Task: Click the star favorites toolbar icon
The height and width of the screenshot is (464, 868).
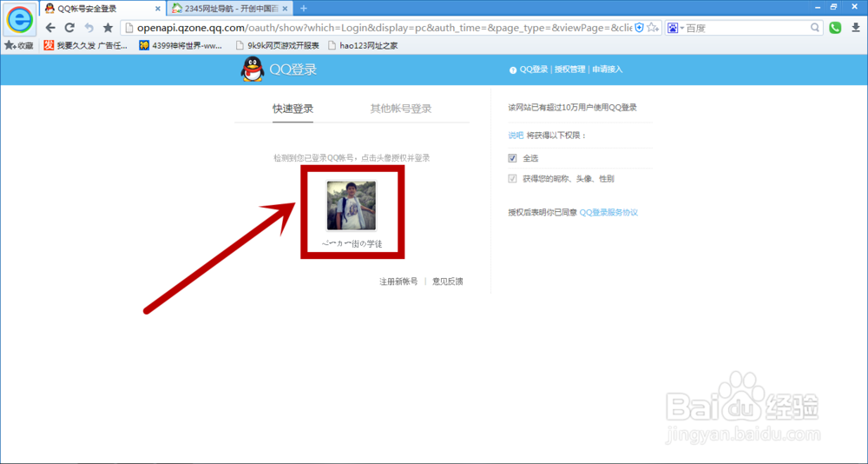Action: point(108,28)
